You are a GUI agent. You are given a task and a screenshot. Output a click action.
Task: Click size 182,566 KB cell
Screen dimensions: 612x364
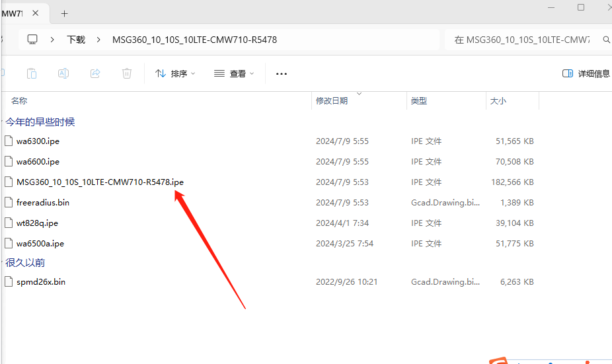tap(512, 182)
